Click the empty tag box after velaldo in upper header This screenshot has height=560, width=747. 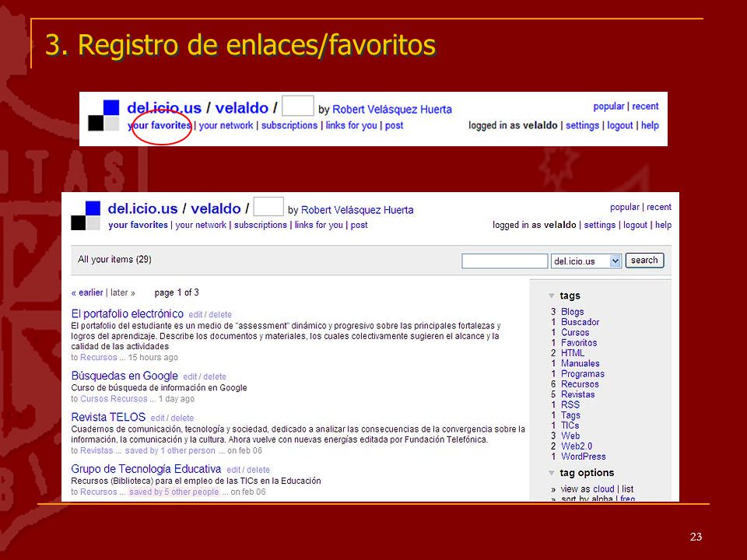(298, 106)
